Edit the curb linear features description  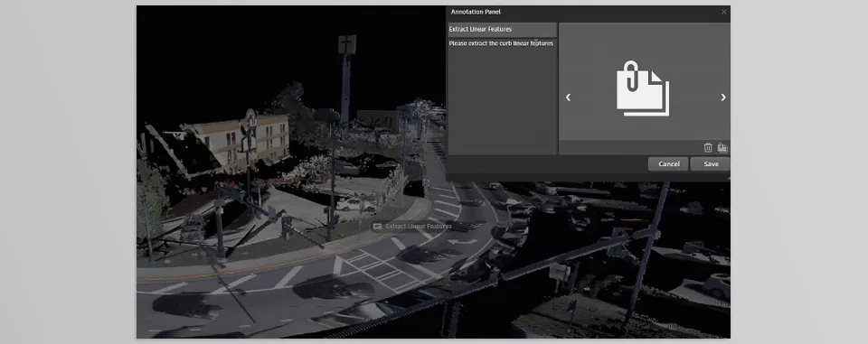502,97
